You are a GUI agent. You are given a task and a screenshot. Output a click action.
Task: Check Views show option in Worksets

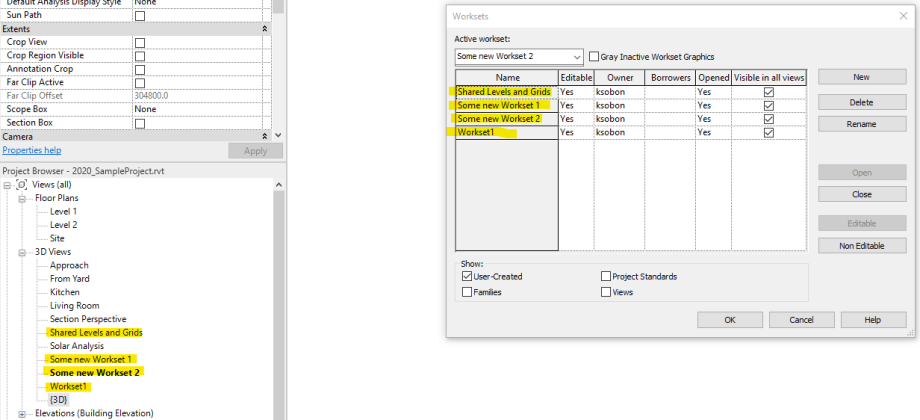pos(606,292)
